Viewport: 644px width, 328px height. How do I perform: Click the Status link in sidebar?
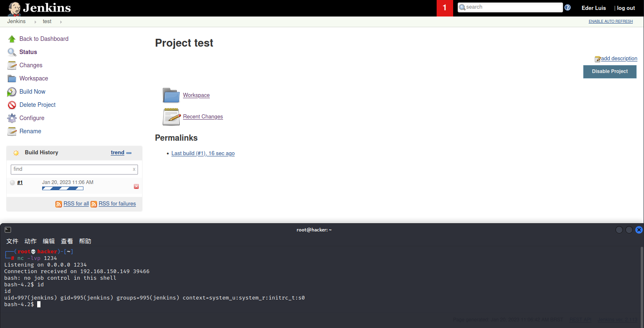coord(28,52)
